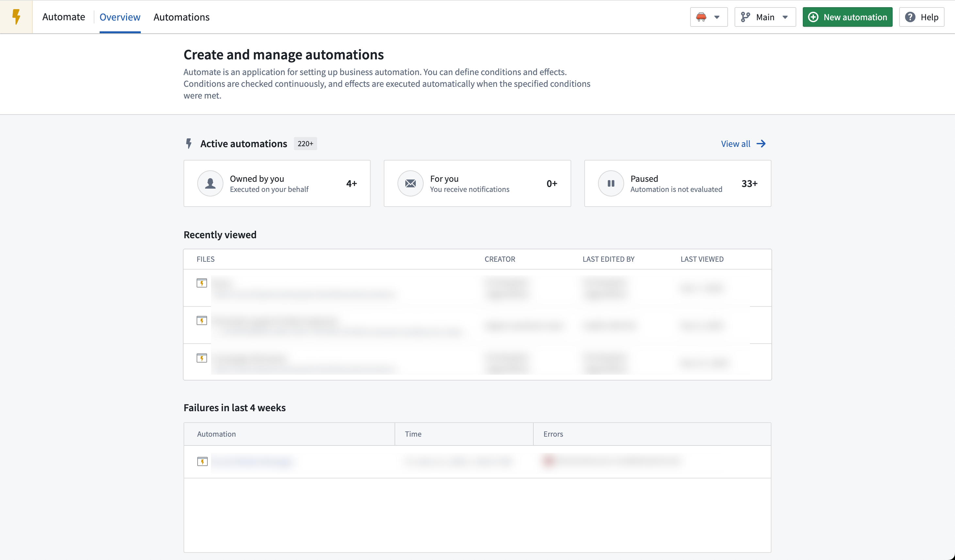Open the Owned by you card
The image size is (955, 560).
[277, 184]
